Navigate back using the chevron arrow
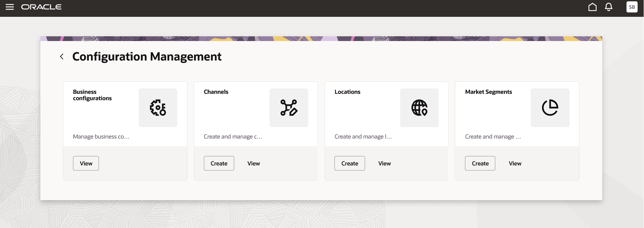 coord(62,56)
